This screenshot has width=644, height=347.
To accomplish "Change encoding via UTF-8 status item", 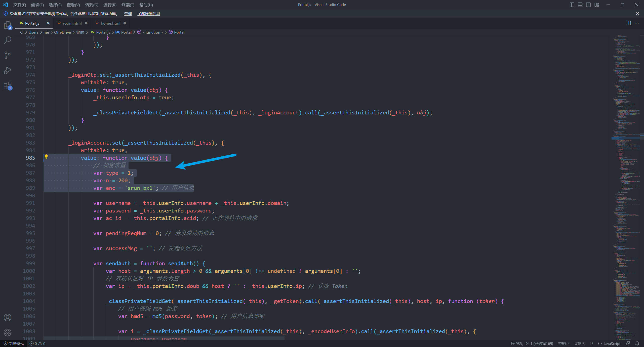I will click(x=580, y=343).
